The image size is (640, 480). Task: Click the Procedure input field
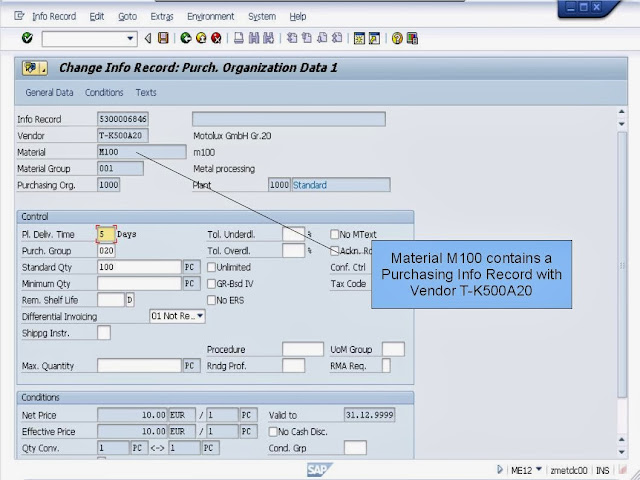pyautogui.click(x=303, y=349)
